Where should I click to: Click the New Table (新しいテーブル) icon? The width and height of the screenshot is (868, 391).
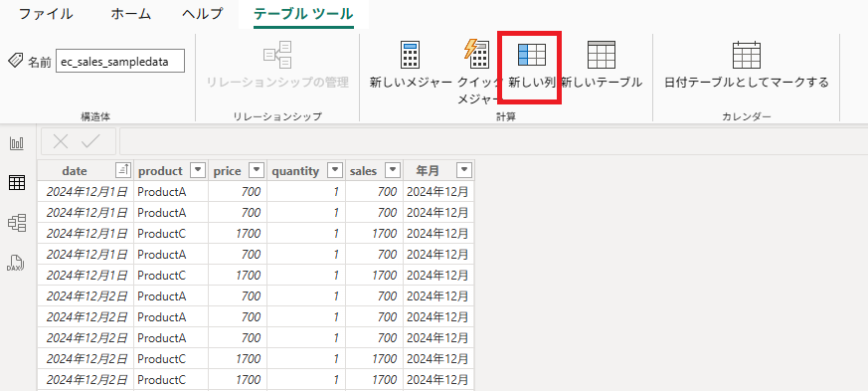[602, 55]
